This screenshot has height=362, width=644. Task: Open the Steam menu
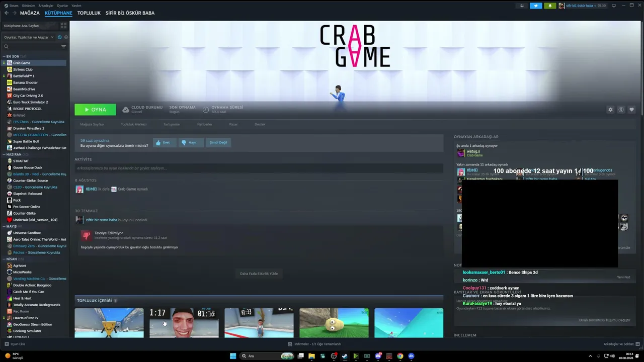(x=14, y=6)
